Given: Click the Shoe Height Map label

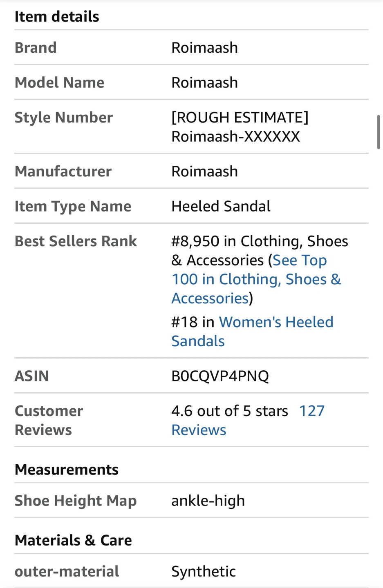Looking at the screenshot, I should (x=76, y=501).
